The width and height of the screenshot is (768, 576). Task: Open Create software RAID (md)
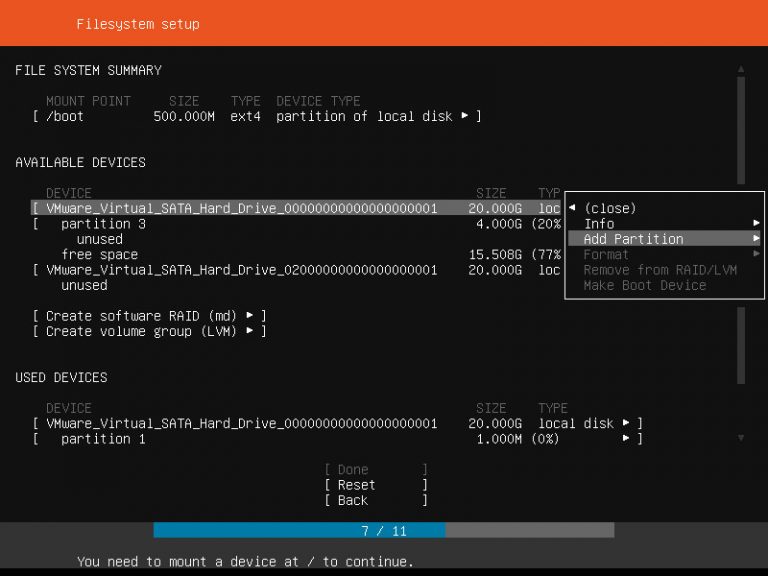[x=149, y=316]
